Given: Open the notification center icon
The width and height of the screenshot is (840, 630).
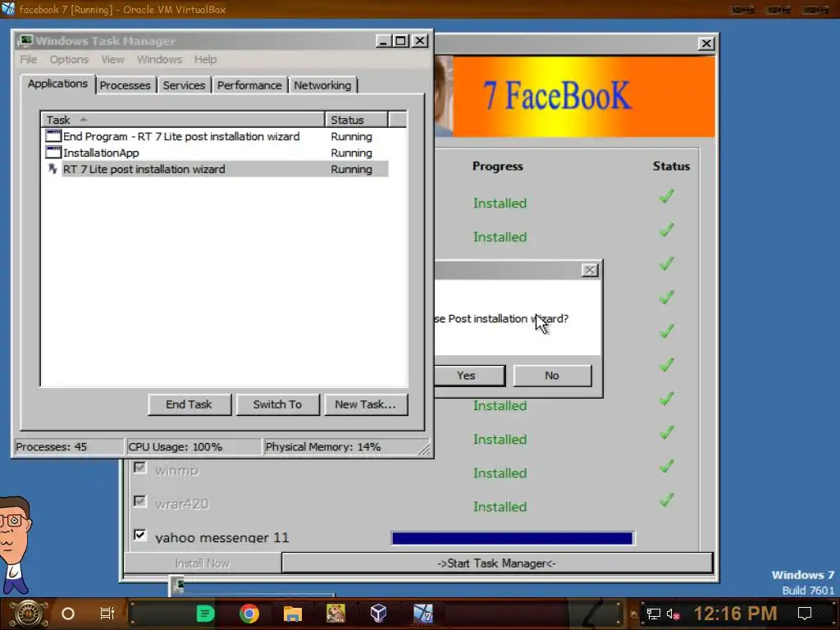Looking at the screenshot, I should coord(805,614).
